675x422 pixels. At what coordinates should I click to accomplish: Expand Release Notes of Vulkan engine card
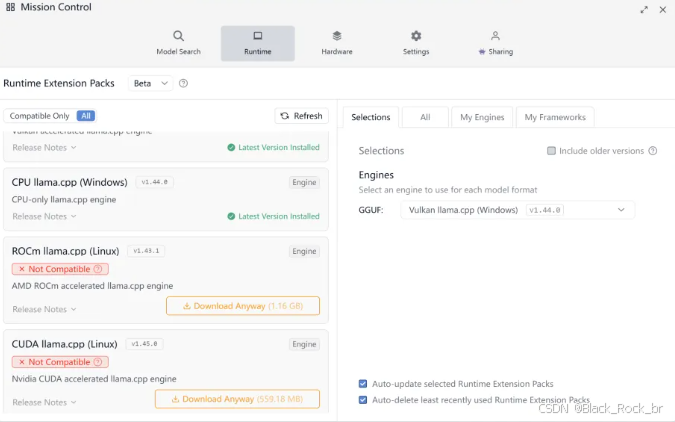44,147
